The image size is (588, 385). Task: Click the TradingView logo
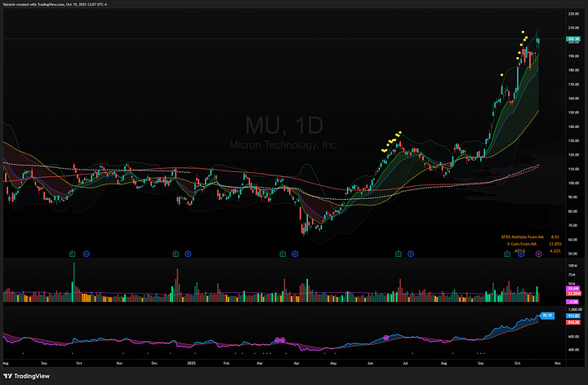click(26, 376)
